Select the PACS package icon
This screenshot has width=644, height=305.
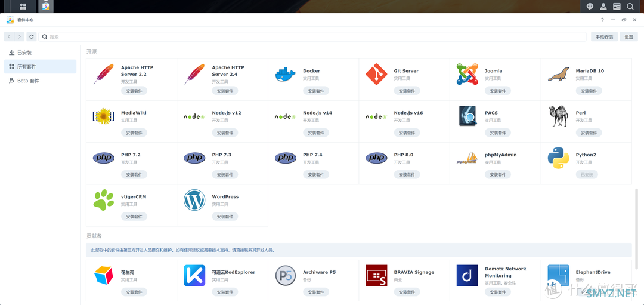point(467,116)
